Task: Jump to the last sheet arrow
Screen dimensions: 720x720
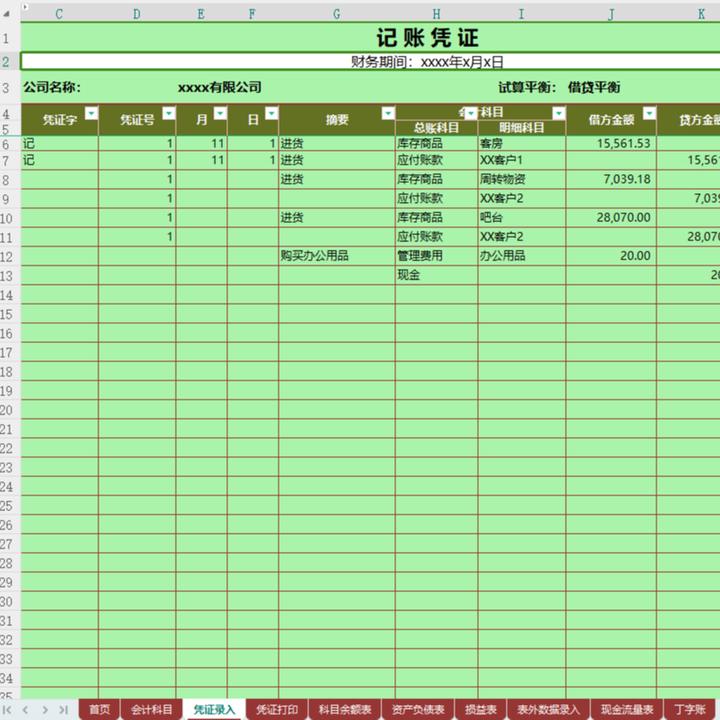Action: 64,709
